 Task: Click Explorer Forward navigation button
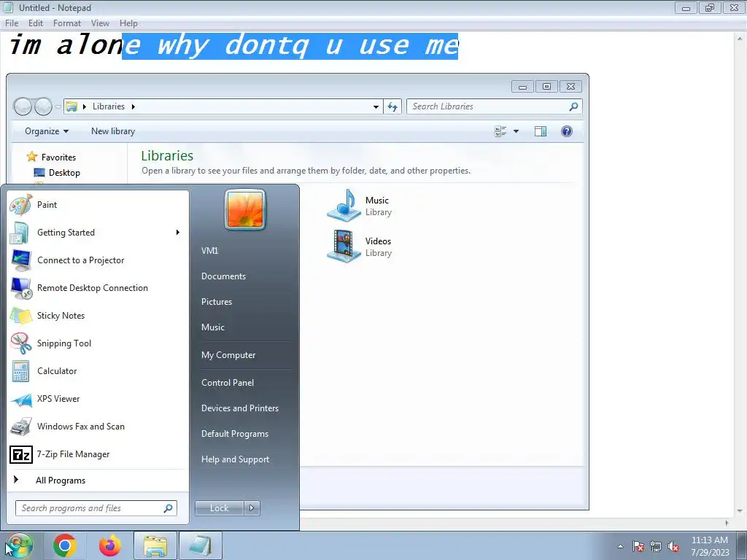coord(43,107)
